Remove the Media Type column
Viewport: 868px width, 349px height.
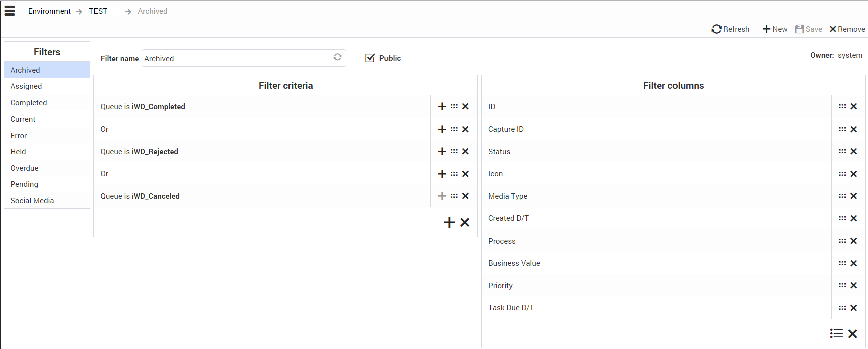click(x=853, y=196)
